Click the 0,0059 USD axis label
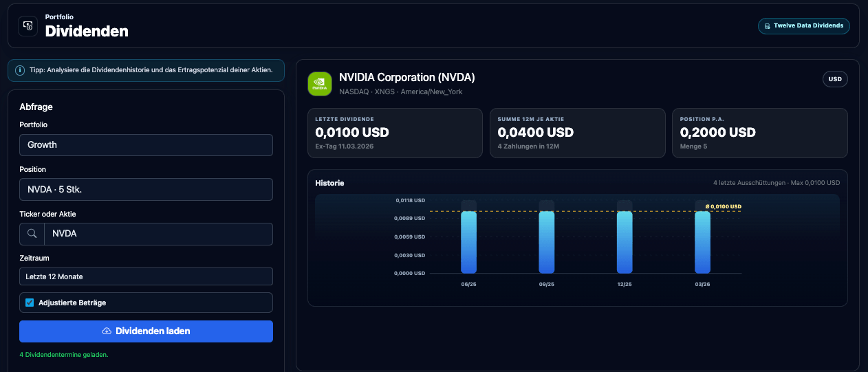This screenshot has height=372, width=868. tap(410, 237)
